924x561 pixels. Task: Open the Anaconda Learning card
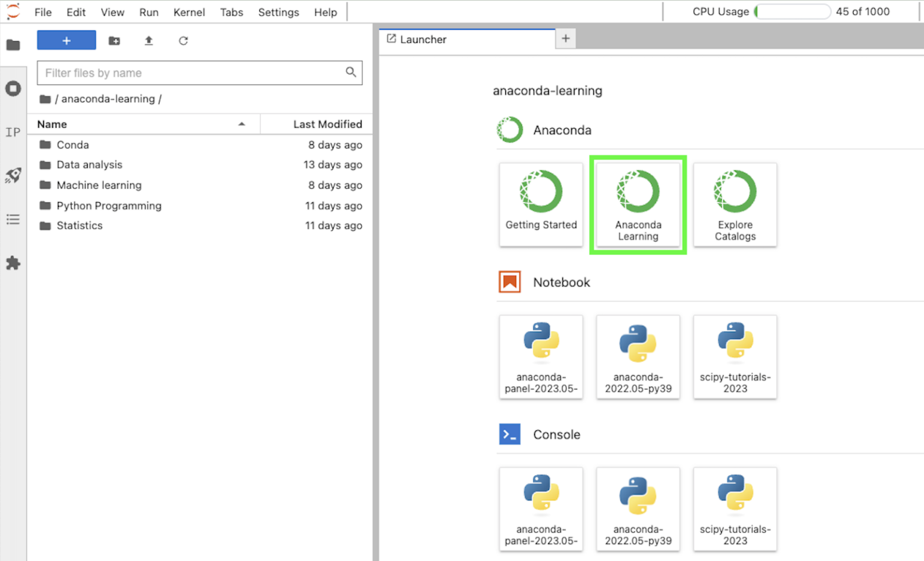point(638,205)
